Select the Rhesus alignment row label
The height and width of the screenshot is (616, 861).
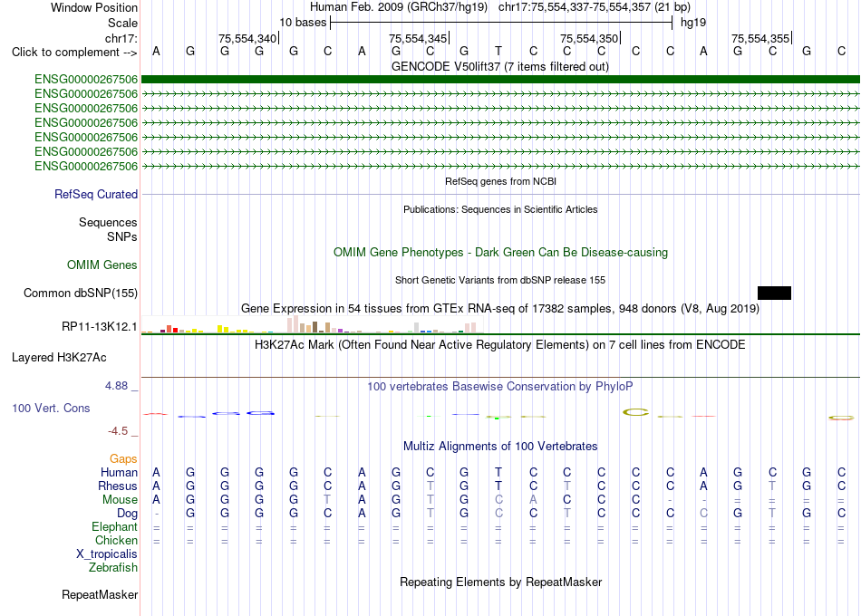point(118,486)
